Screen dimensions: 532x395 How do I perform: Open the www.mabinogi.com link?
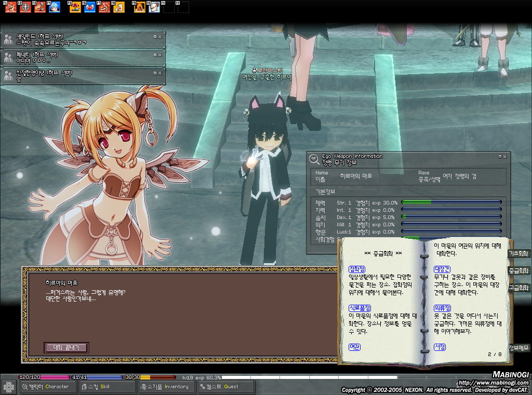click(494, 383)
